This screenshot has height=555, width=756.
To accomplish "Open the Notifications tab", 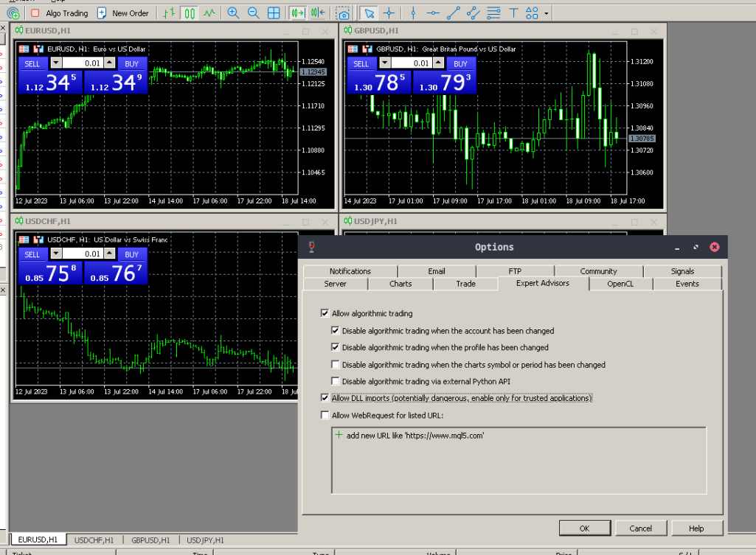I will point(350,271).
